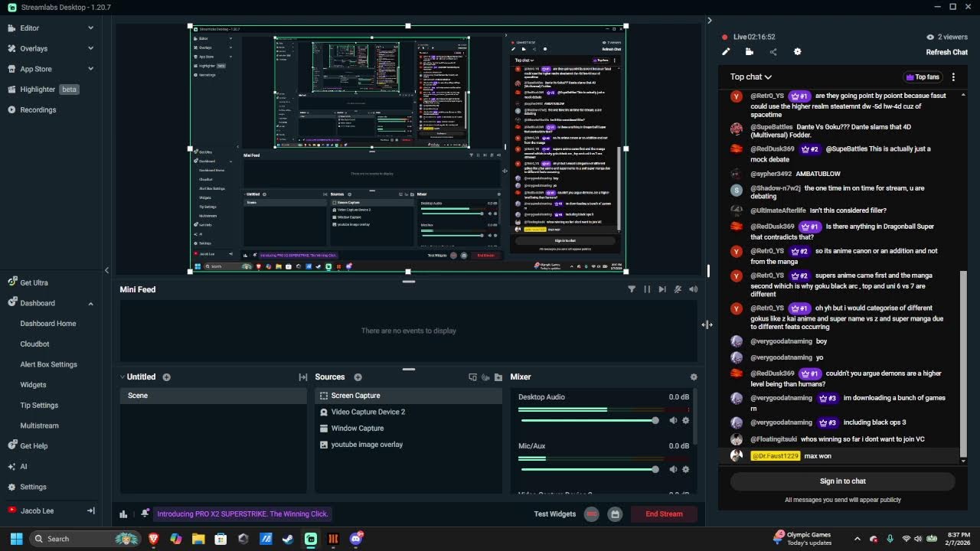Collapse the chat panel with top arrow
The width and height of the screenshot is (980, 551).
click(709, 21)
